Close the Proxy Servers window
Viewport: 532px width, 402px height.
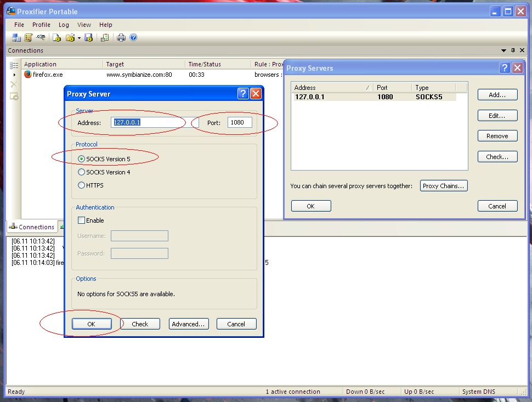pos(517,68)
